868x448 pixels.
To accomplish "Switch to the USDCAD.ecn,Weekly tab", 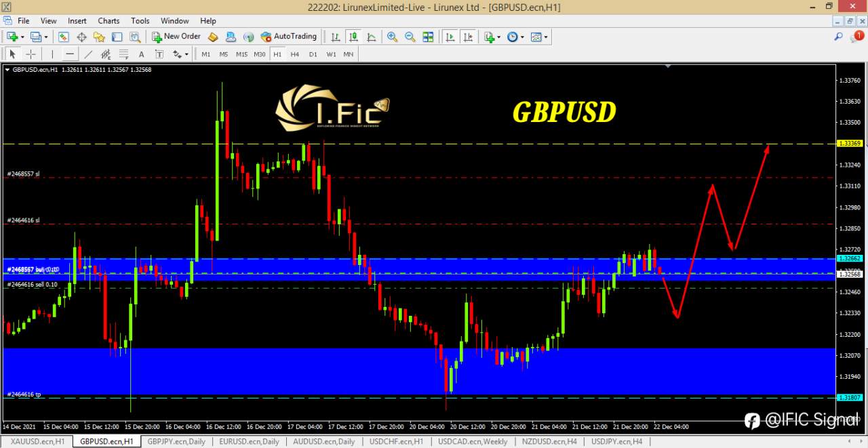I will (x=473, y=441).
